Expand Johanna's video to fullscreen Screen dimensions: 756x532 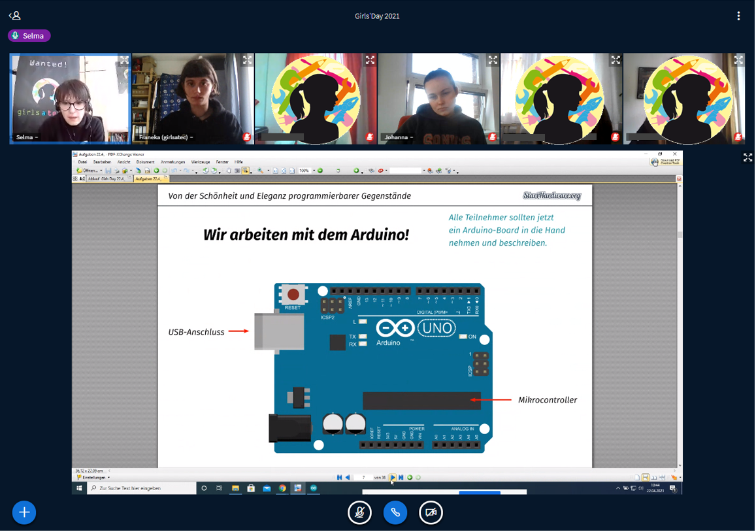tap(493, 60)
